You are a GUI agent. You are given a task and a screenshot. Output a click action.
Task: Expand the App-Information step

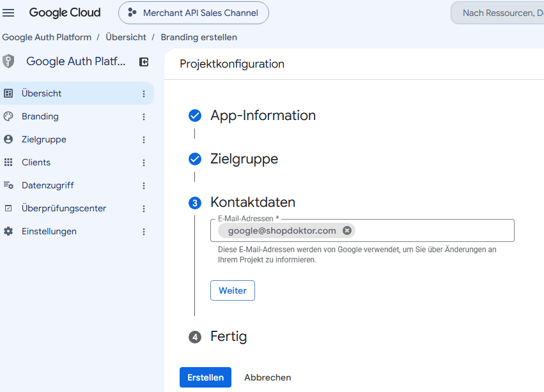[x=263, y=116]
